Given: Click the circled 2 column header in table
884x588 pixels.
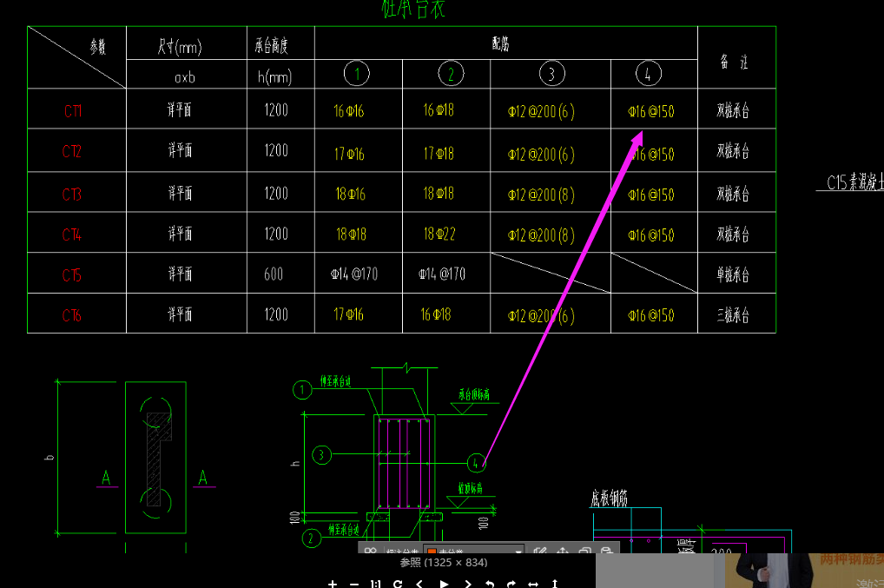Looking at the screenshot, I should [451, 74].
